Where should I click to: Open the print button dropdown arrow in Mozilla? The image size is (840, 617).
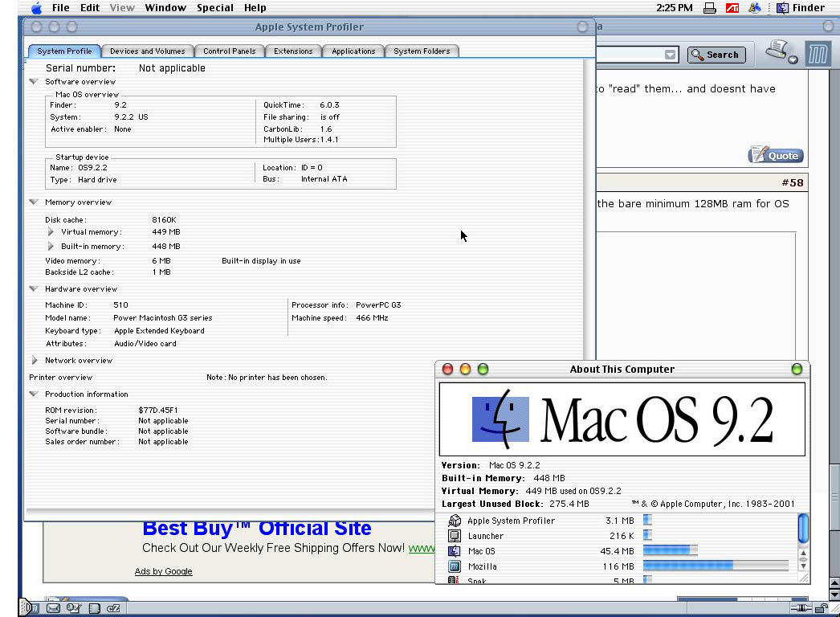coord(793,59)
